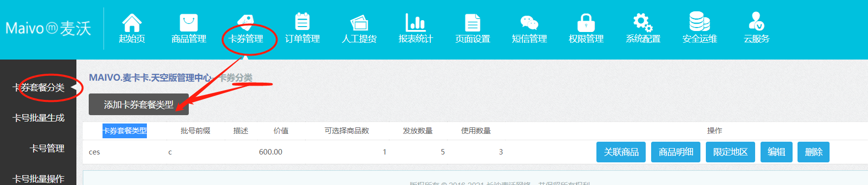
Task: Click the 描述 column header
Action: click(241, 131)
